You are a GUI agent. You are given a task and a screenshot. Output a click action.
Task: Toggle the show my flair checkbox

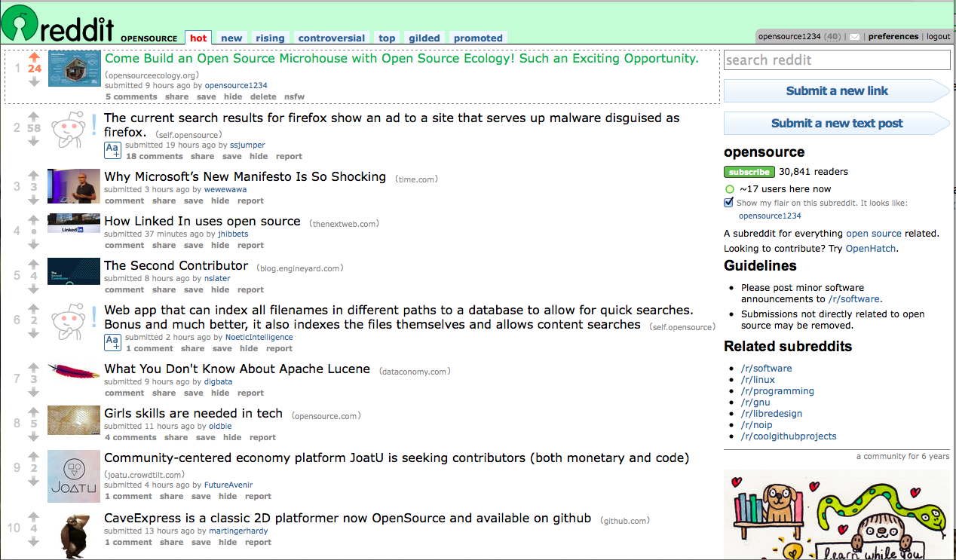coord(728,203)
